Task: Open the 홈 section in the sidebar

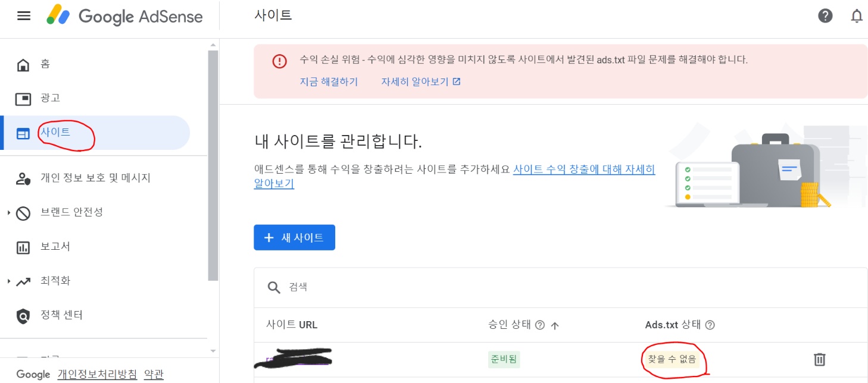Action: pyautogui.click(x=45, y=64)
